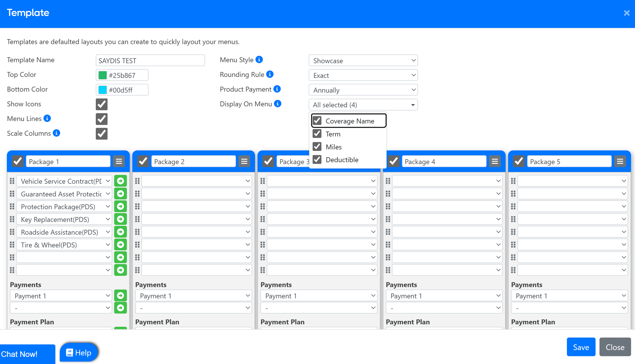This screenshot has height=364, width=635.
Task: Expand the Product Payment Annually dropdown
Action: click(363, 90)
